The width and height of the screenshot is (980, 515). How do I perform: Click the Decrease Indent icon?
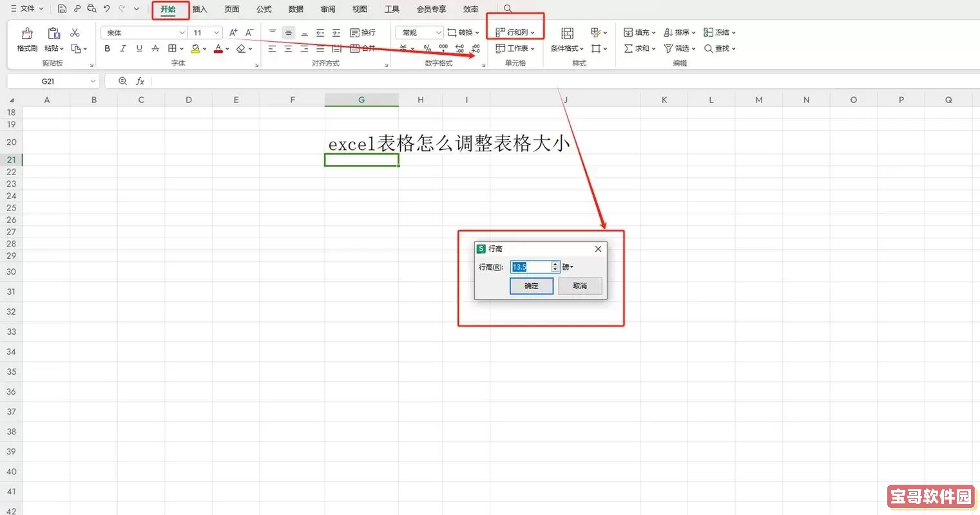click(320, 32)
